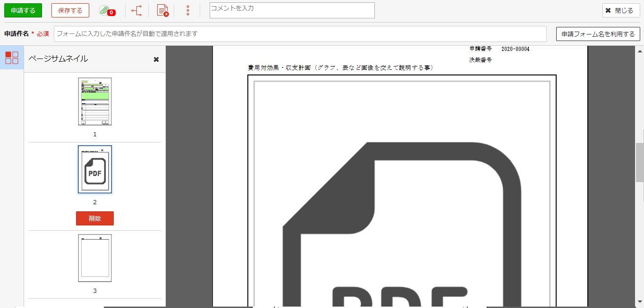Viewport: 644px width, 308px height.
Task: Open the approval route flow icon
Action: pos(136,10)
